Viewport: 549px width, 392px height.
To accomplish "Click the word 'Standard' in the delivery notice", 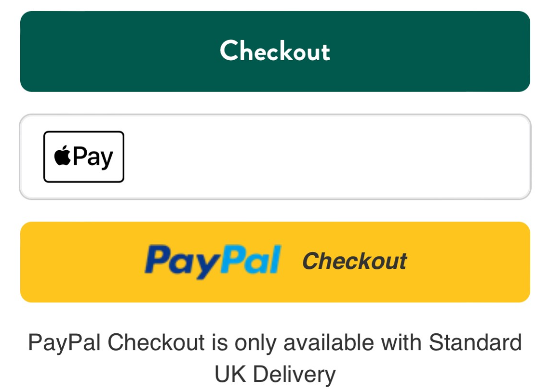I will click(475, 342).
